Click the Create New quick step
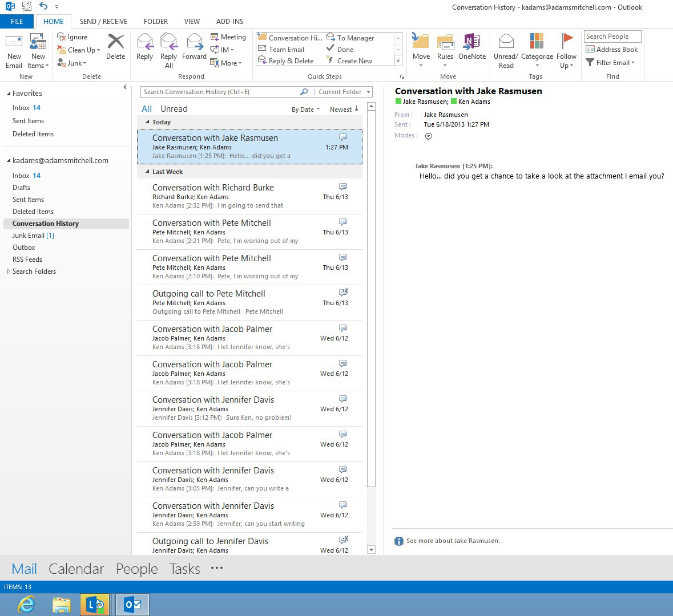 [349, 61]
